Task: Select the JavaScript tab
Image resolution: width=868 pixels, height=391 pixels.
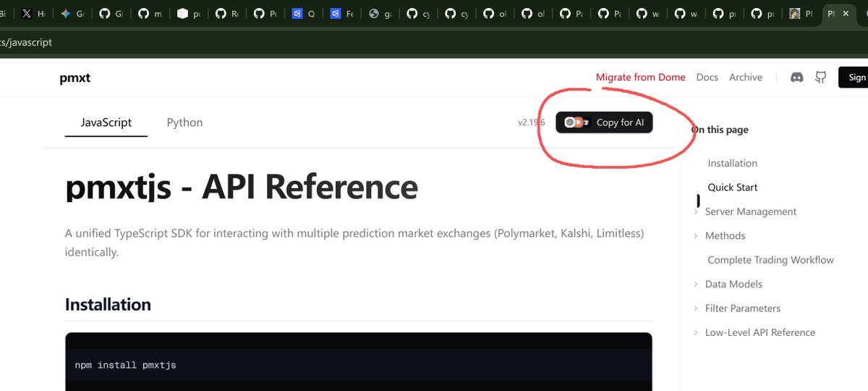Action: [x=106, y=122]
